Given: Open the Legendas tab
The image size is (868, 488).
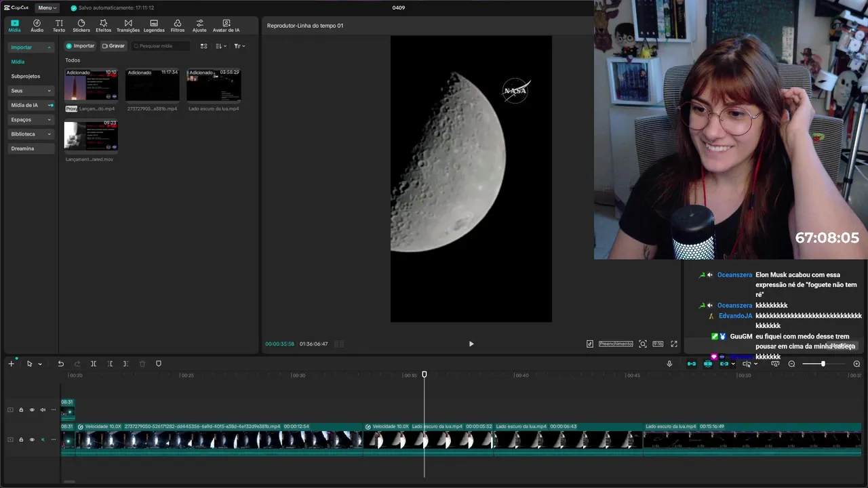Looking at the screenshot, I should pos(154,26).
